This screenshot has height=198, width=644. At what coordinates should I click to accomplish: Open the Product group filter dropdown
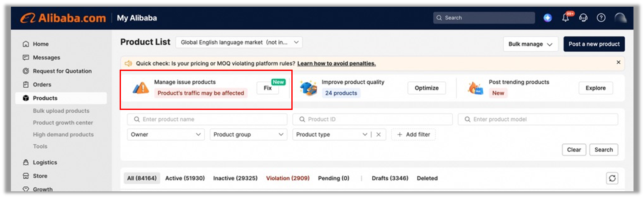click(249, 135)
